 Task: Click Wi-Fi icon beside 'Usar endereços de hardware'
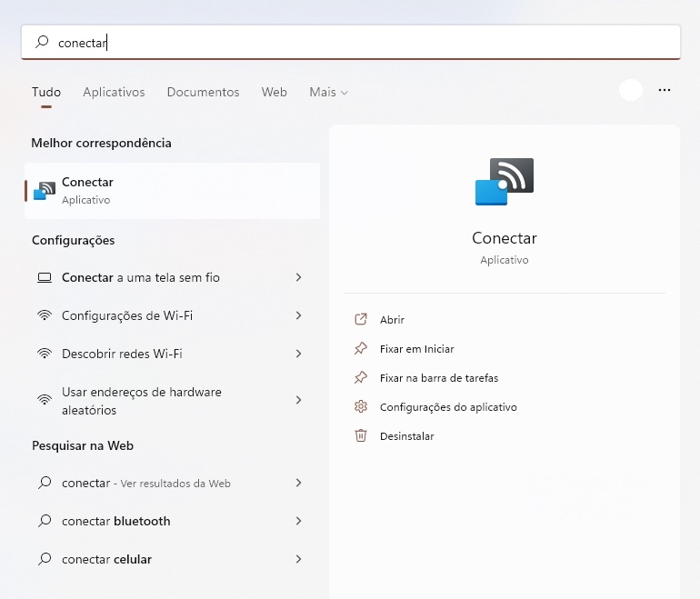45,399
